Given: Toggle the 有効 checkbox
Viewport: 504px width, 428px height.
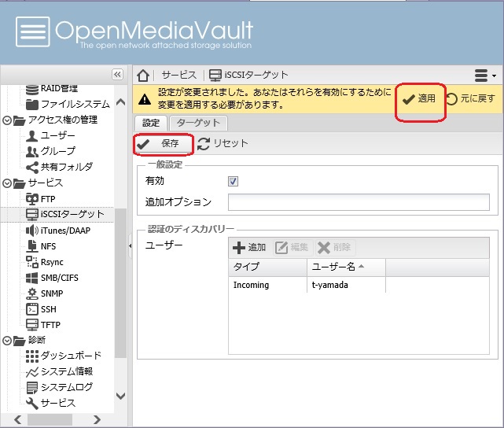Looking at the screenshot, I should pyautogui.click(x=233, y=182).
